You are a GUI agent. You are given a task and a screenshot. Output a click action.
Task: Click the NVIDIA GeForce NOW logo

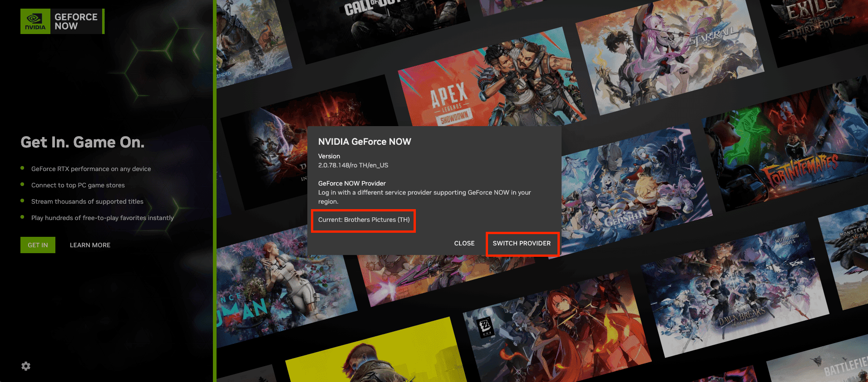[62, 21]
